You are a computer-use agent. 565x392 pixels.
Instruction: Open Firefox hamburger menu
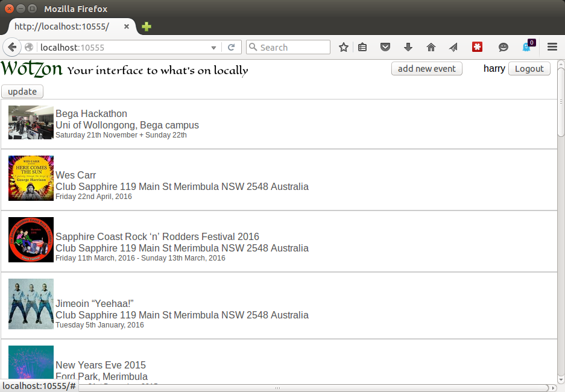point(552,47)
